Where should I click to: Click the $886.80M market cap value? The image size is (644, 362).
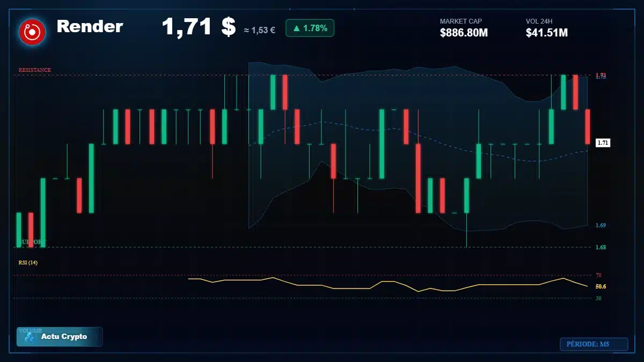tap(464, 33)
